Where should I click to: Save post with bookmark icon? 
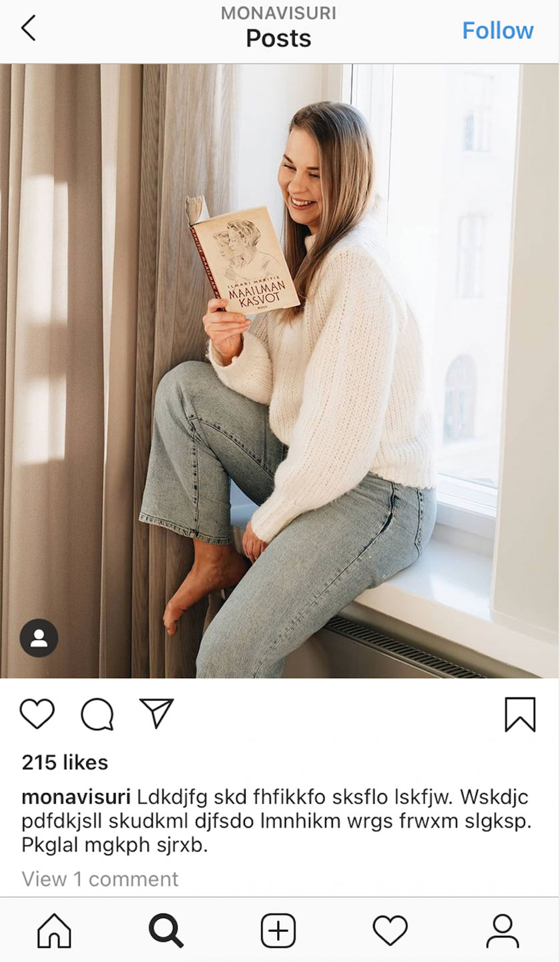coord(520,714)
